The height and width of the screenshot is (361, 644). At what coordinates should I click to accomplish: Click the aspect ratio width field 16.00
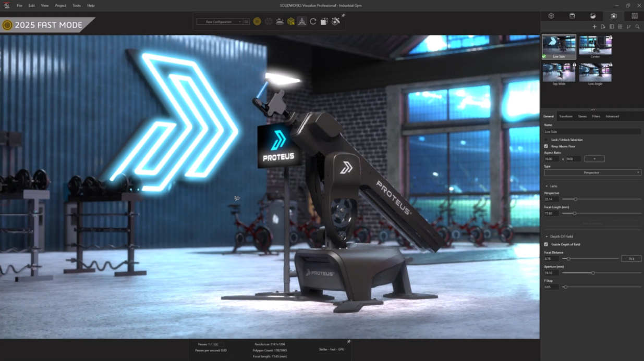pos(551,159)
